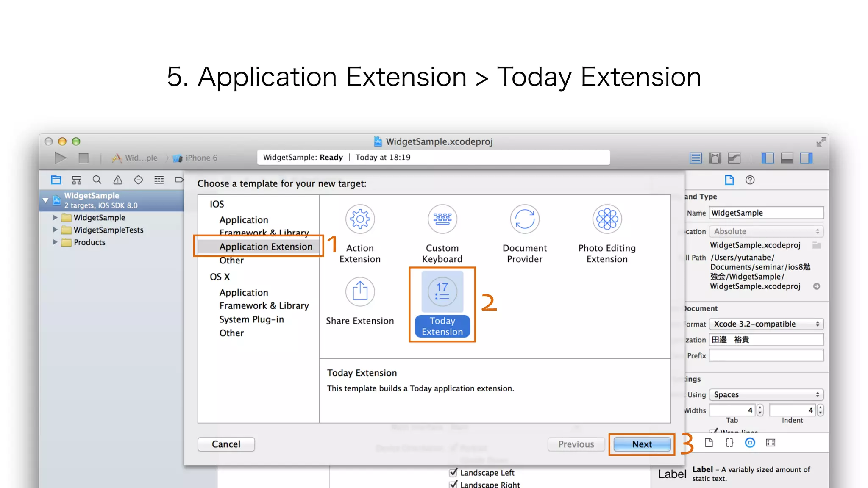The width and height of the screenshot is (868, 488).
Task: Open the Test navigator diamond icon
Action: coord(138,180)
